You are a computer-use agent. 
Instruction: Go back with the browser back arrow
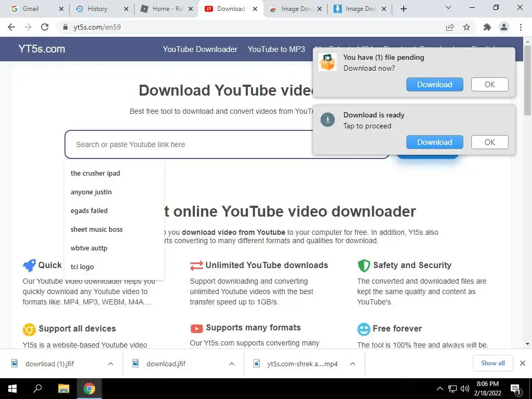tap(11, 27)
